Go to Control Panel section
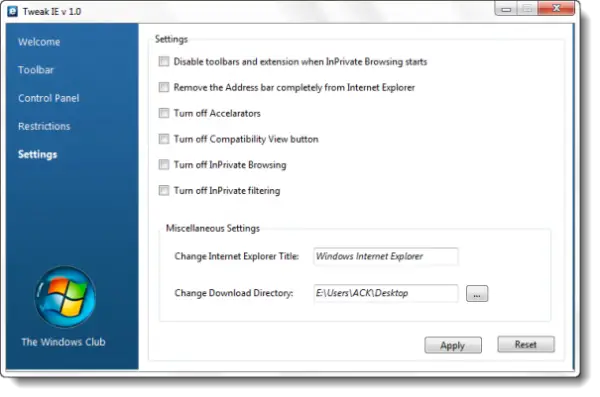600x397 pixels. 49,98
